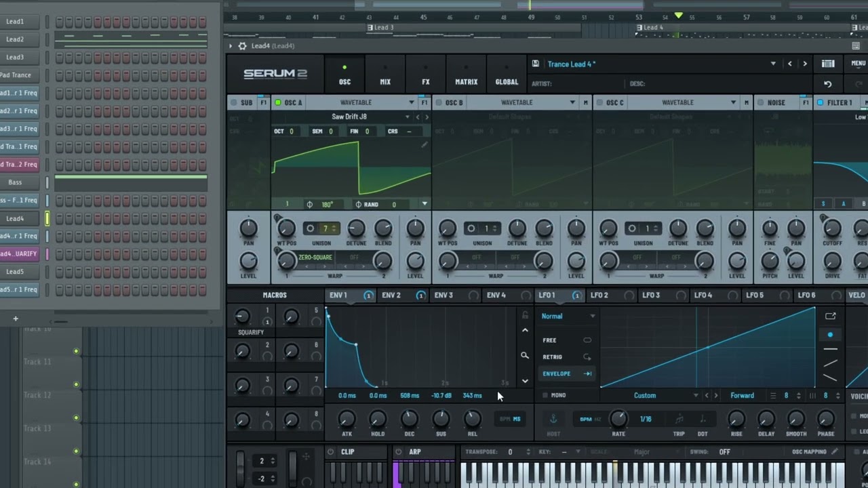The image size is (868, 488).
Task: Select the Pad Trance channel button
Action: coord(16,75)
